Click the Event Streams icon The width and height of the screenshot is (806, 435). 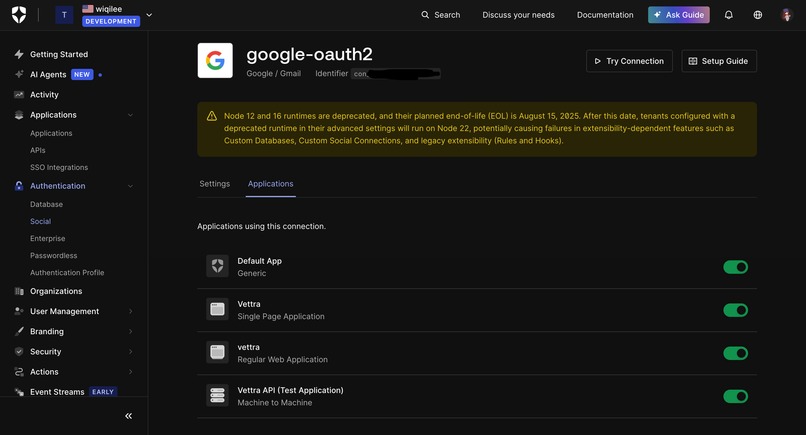pyautogui.click(x=19, y=392)
